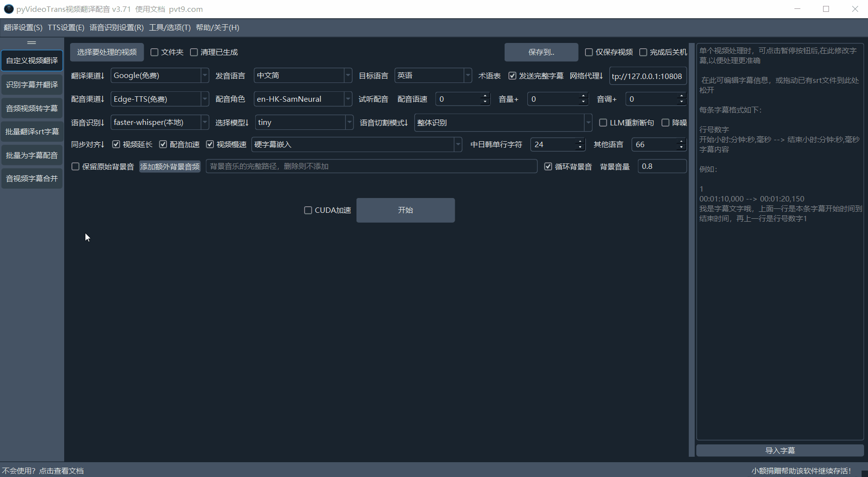The image size is (868, 477).
Task: Open the 目标语言 英语 dropdown
Action: point(433,76)
